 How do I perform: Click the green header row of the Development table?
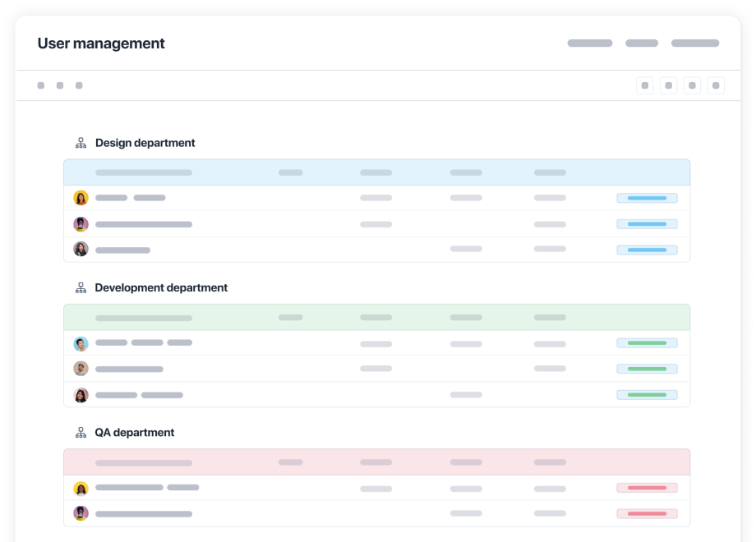[x=377, y=318]
